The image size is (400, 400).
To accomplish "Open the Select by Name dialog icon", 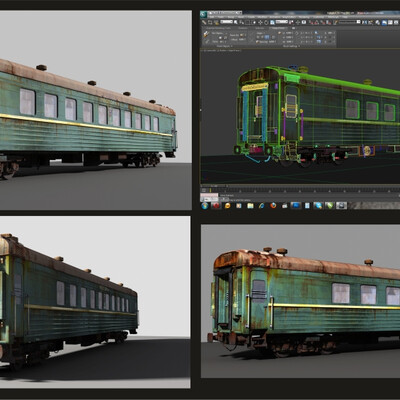I will pyautogui.click(x=241, y=22).
